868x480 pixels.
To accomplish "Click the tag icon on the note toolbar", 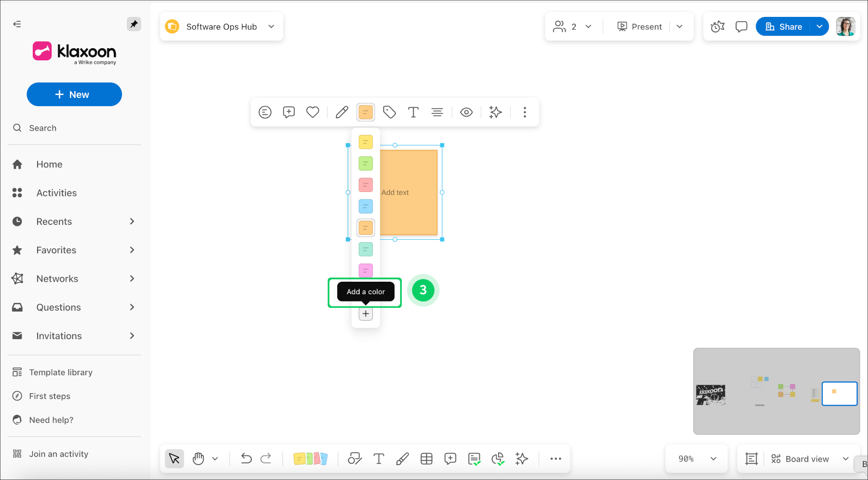I will click(389, 112).
